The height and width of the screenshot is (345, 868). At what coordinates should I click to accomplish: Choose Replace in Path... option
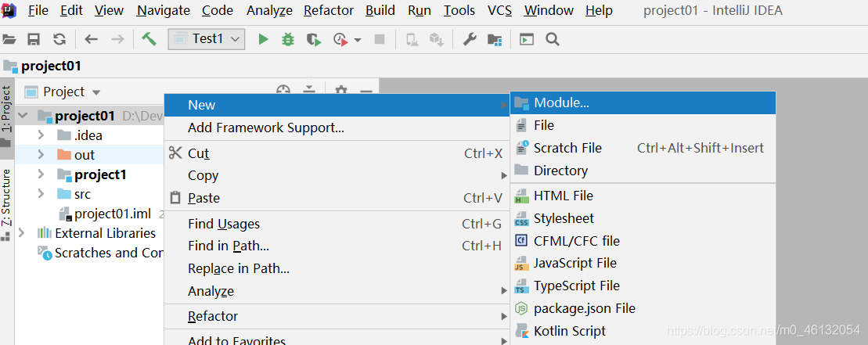tap(337, 268)
